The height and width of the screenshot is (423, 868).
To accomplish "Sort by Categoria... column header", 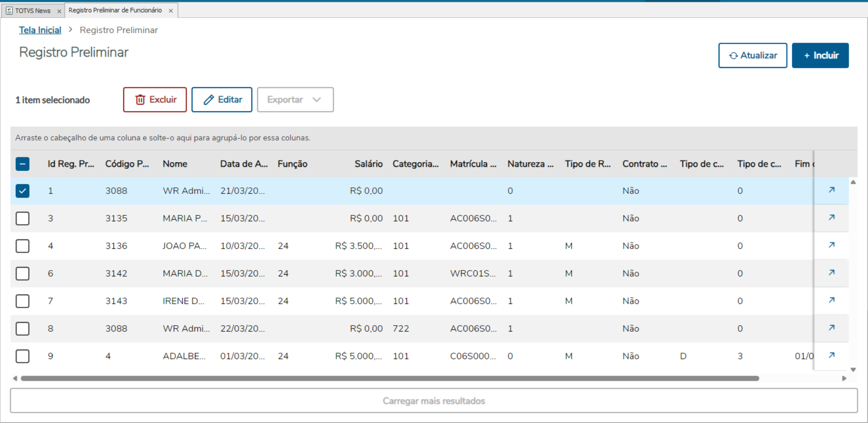I will pos(416,164).
